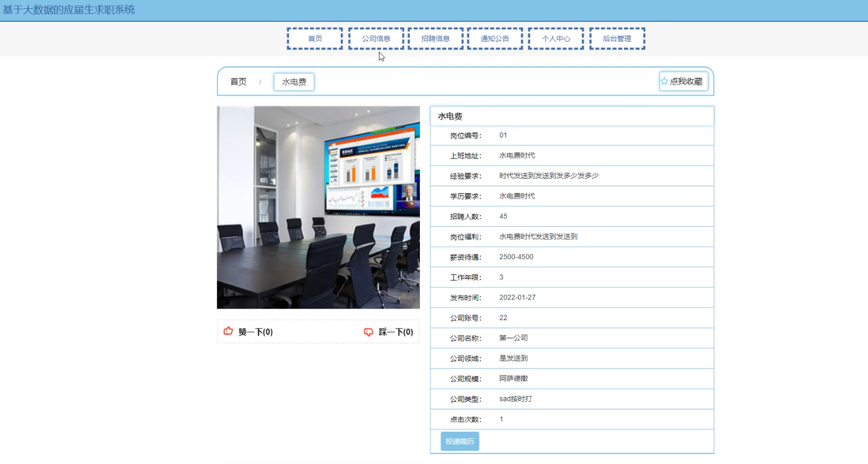868x464 pixels.
Task: Open the 公司信息 section
Action: [376, 37]
